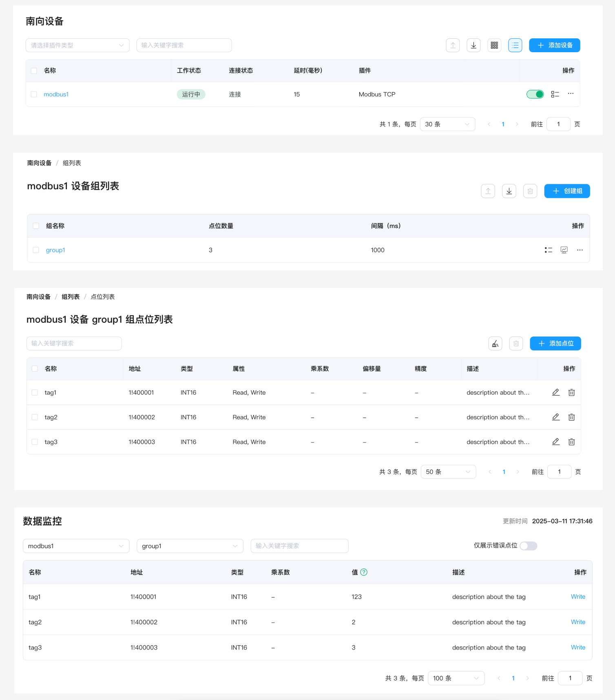Screen dimensions: 615x700
Task: Click the edit pencil icon for tag1
Action: point(555,392)
